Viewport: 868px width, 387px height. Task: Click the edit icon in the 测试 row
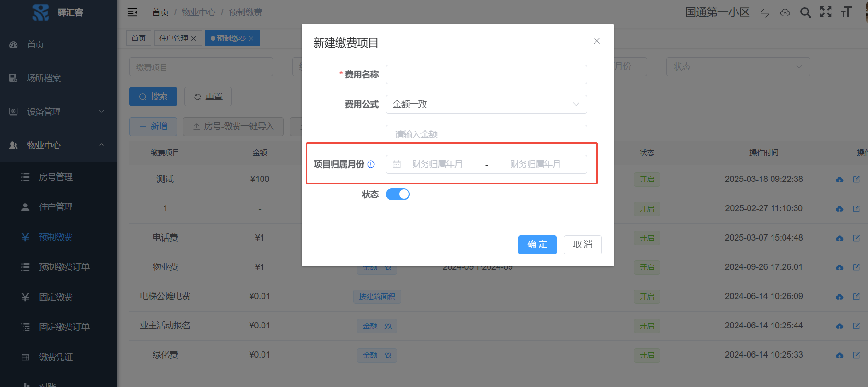click(x=856, y=179)
